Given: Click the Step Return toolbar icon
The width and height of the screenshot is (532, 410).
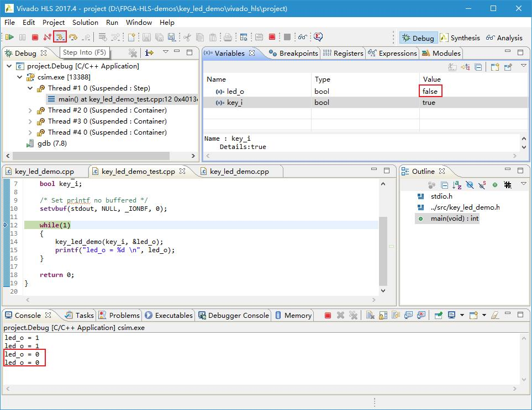Looking at the screenshot, I should [86, 37].
